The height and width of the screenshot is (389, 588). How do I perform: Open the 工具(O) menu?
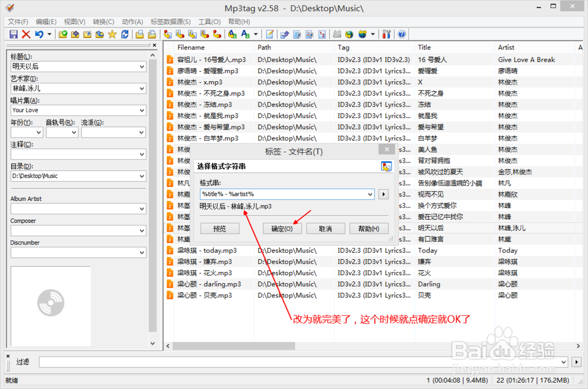click(209, 22)
